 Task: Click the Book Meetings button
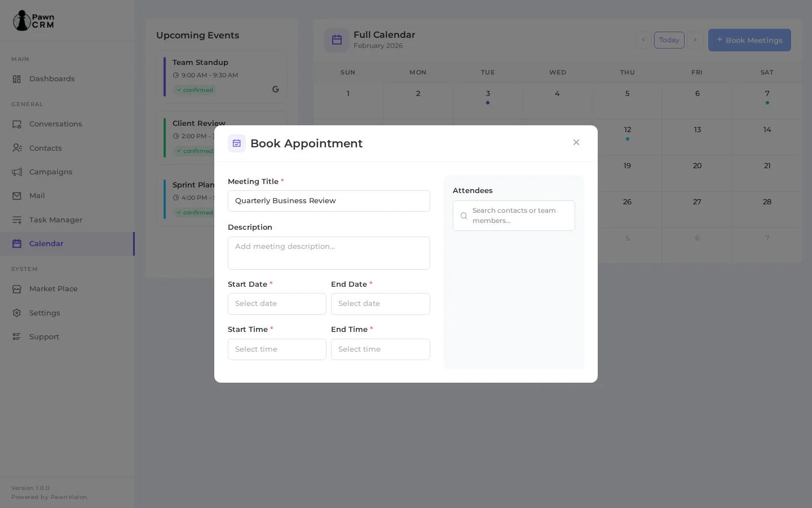coord(749,40)
